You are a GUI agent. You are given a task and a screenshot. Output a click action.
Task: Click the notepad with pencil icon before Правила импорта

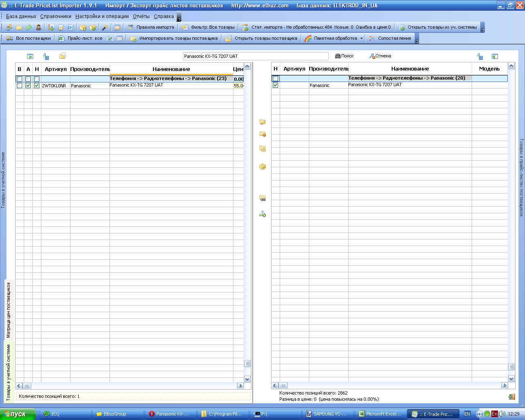pyautogui.click(x=117, y=27)
